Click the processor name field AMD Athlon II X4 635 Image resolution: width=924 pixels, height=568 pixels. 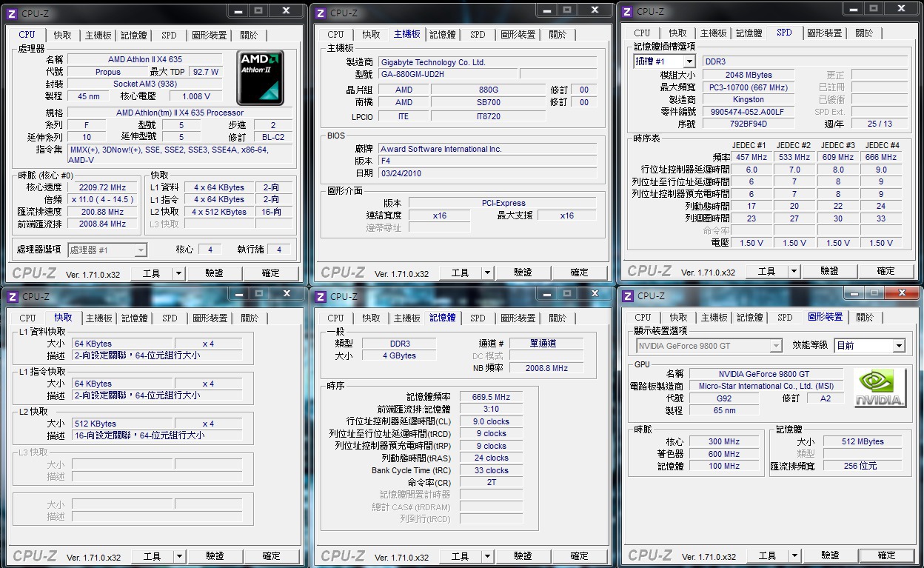coord(145,59)
